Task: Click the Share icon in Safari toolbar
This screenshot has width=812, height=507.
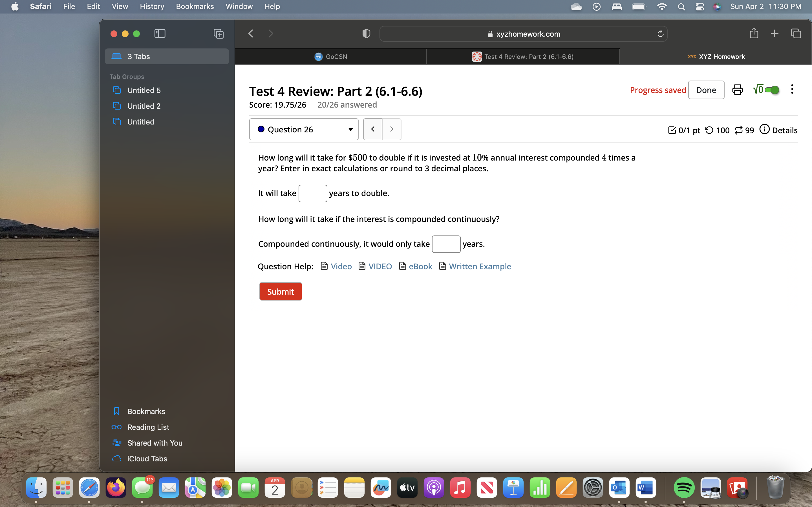Action: tap(754, 34)
